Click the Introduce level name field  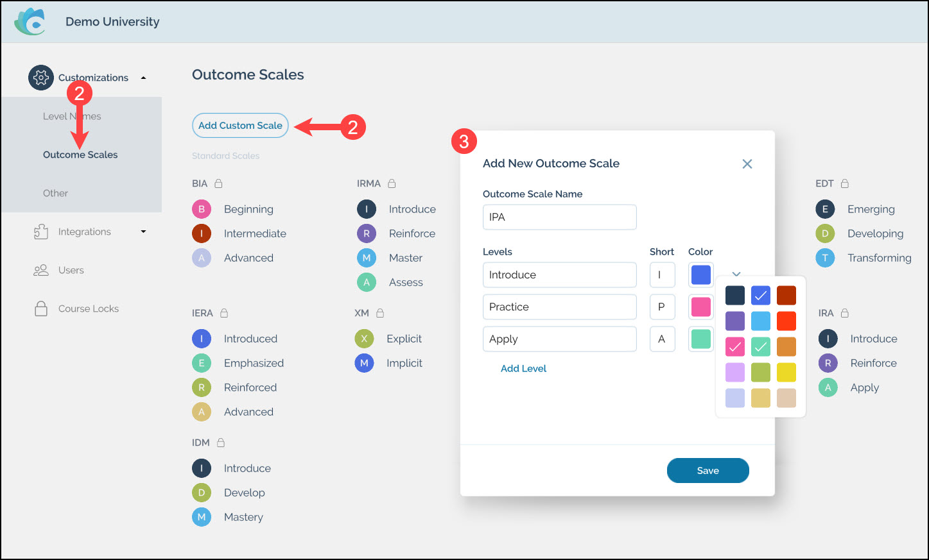560,275
